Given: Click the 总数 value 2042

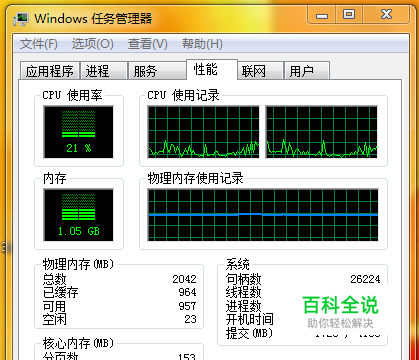Looking at the screenshot, I should click(x=184, y=279).
